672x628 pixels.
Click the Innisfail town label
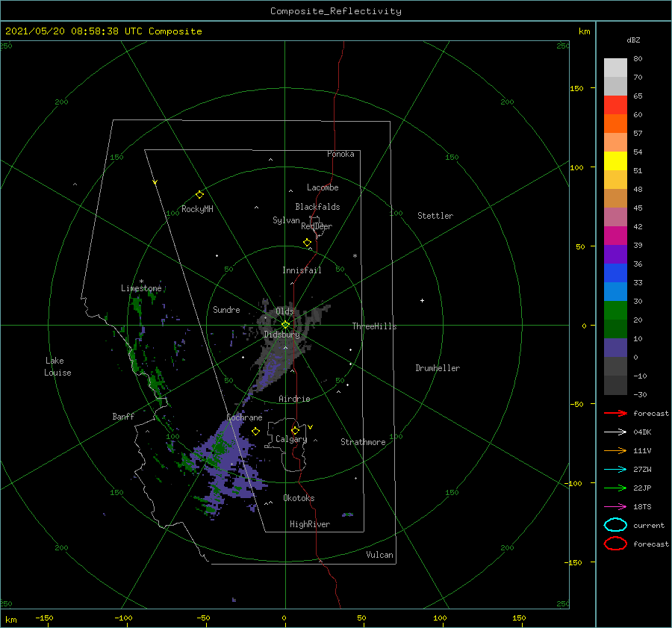click(302, 270)
